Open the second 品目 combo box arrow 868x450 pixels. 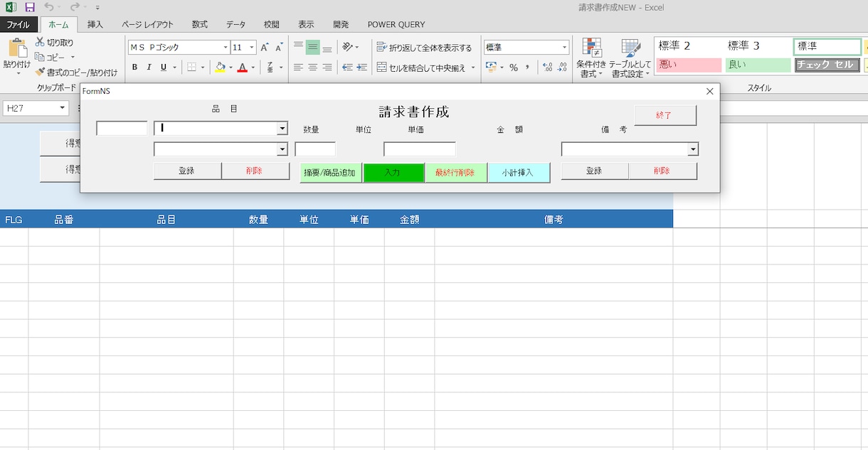(282, 149)
